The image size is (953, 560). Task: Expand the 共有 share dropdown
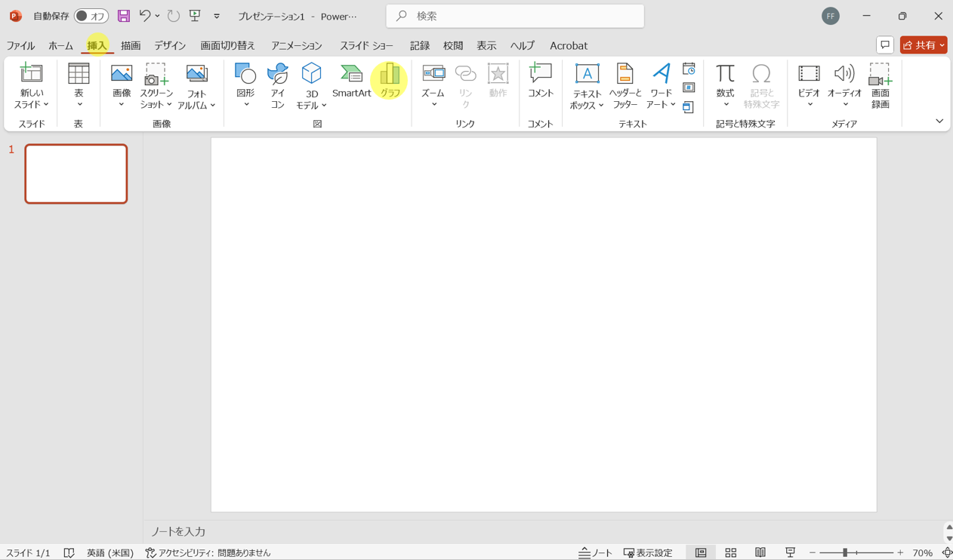(x=942, y=45)
